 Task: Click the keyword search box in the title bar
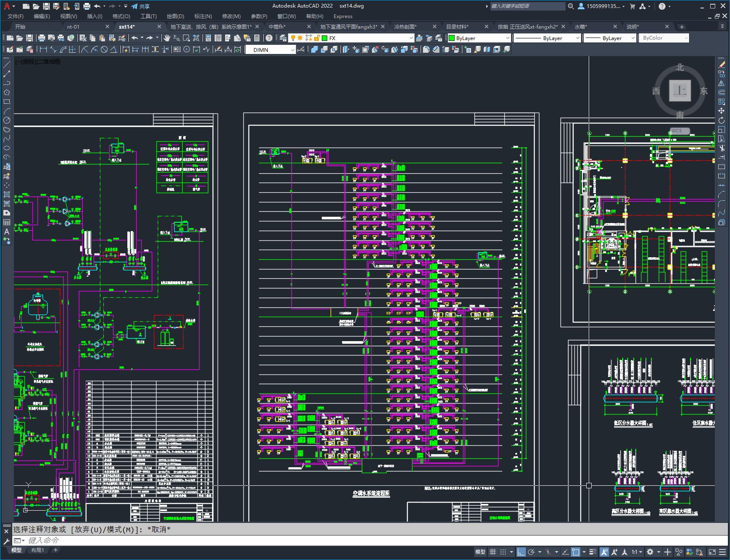[528, 6]
